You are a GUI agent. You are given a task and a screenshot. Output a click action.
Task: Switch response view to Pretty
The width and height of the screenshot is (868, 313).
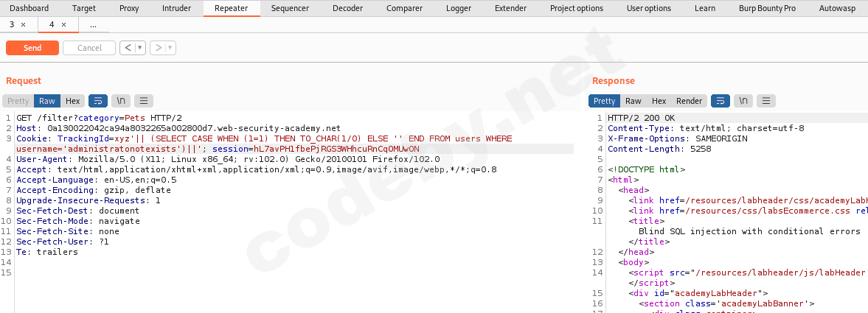coord(605,101)
